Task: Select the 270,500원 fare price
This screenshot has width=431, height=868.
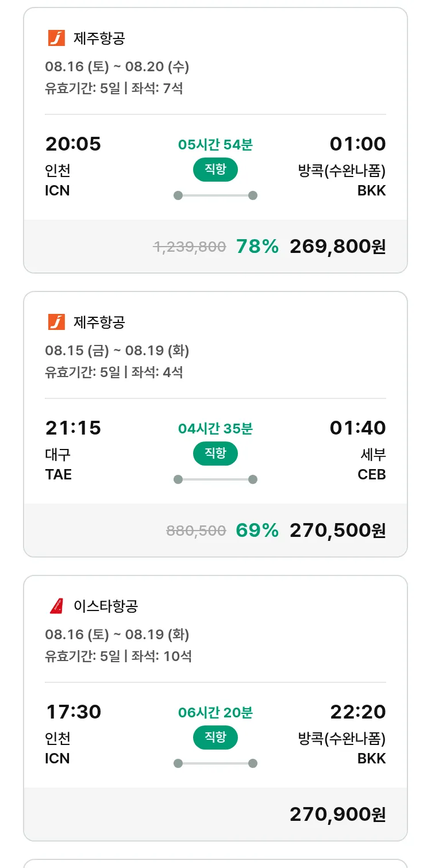Action: [337, 531]
